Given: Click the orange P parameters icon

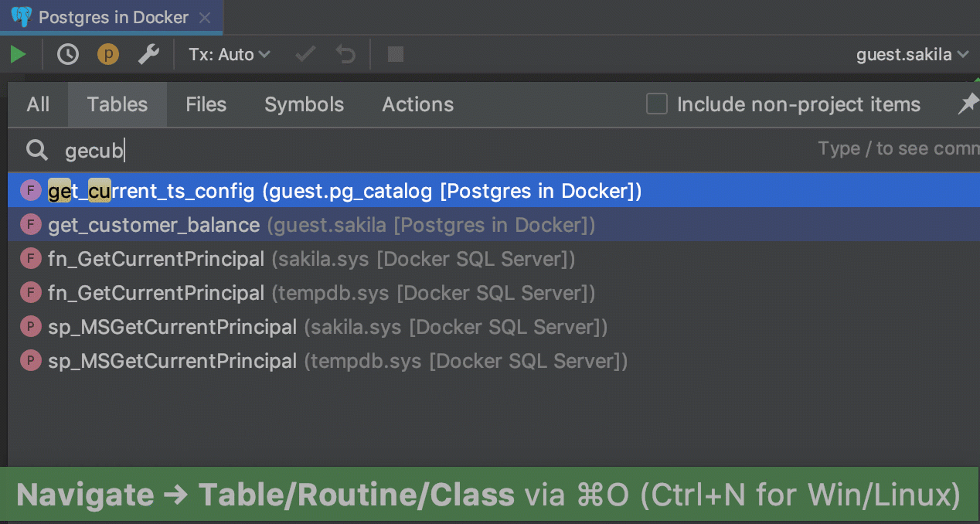Looking at the screenshot, I should coord(108,54).
